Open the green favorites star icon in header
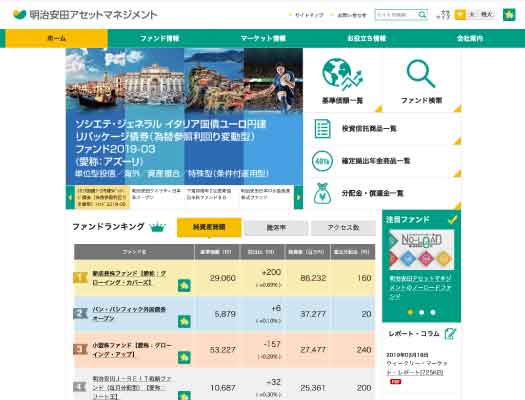 click(x=509, y=15)
